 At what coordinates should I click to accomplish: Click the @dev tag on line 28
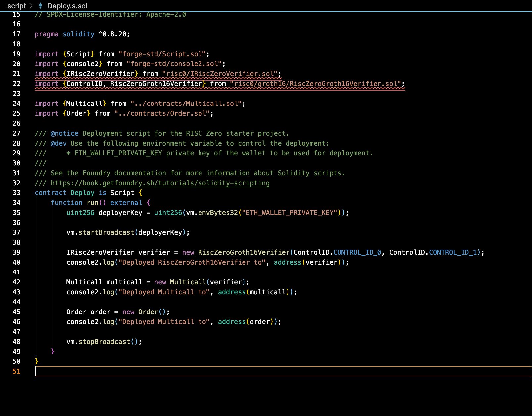coord(59,143)
